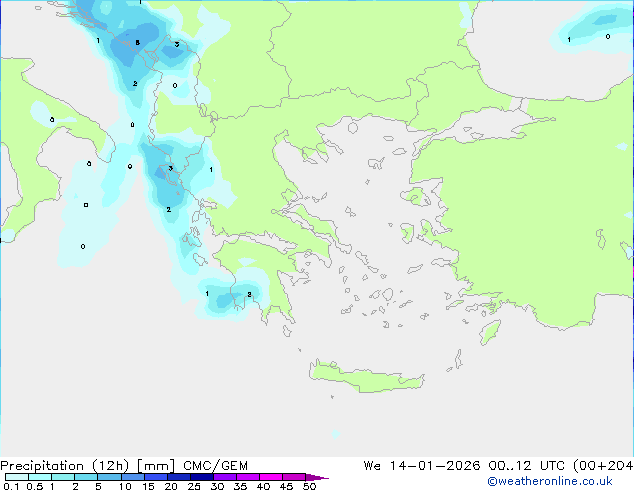Image resolution: width=634 pixels, height=490 pixels.
Task: Click the 2–5 mm legend swatch
Action: 86,477
